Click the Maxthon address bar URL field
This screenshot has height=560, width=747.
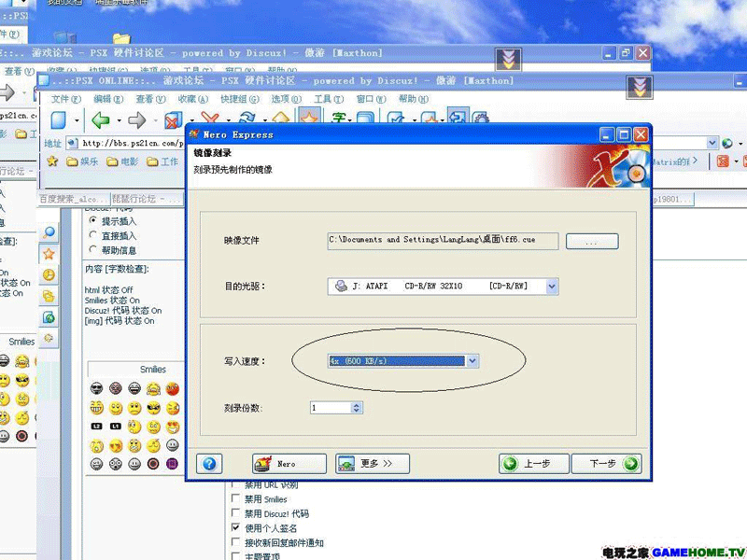126,143
